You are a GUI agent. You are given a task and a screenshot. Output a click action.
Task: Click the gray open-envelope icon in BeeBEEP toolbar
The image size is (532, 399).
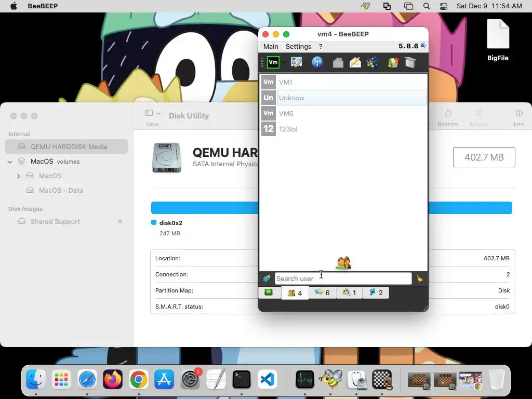pyautogui.click(x=338, y=62)
